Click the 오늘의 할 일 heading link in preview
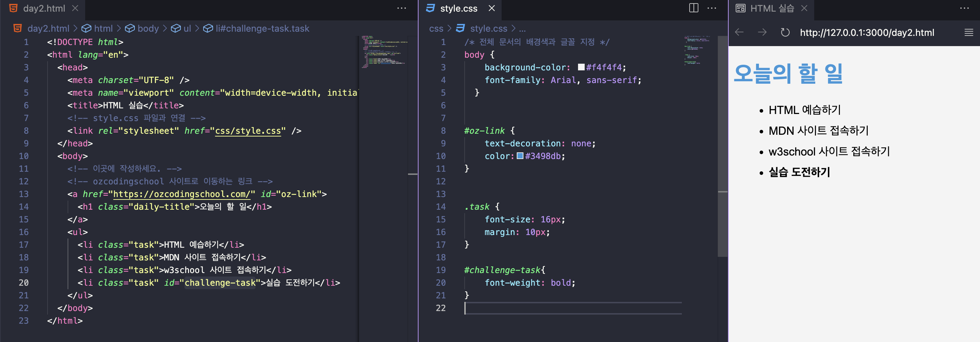The image size is (980, 342). point(788,74)
